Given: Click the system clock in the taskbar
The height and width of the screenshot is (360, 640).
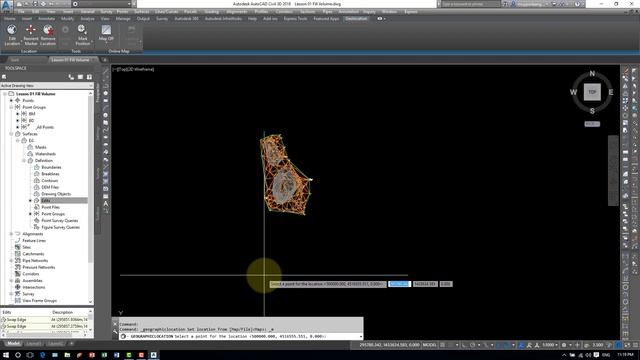Looking at the screenshot, I should tap(625, 355).
